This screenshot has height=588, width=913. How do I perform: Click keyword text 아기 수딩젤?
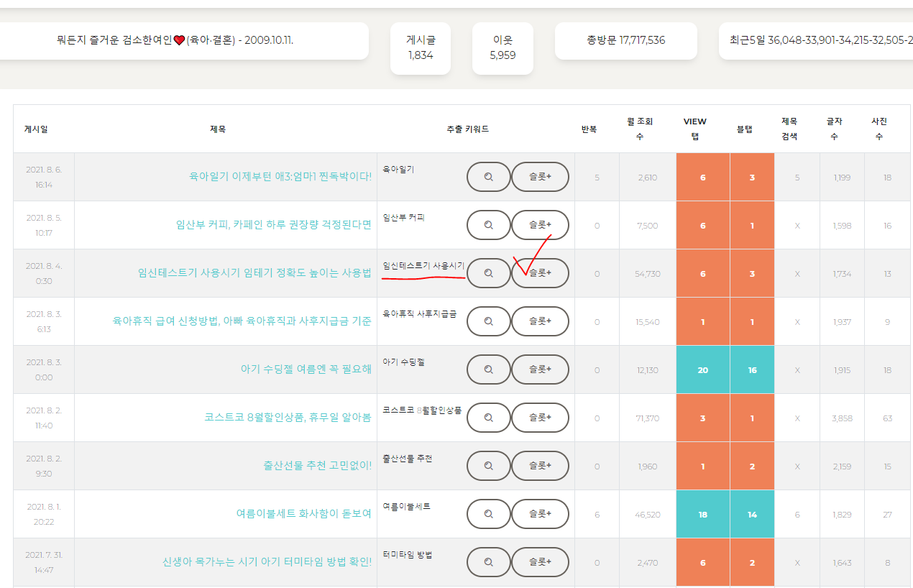(404, 362)
